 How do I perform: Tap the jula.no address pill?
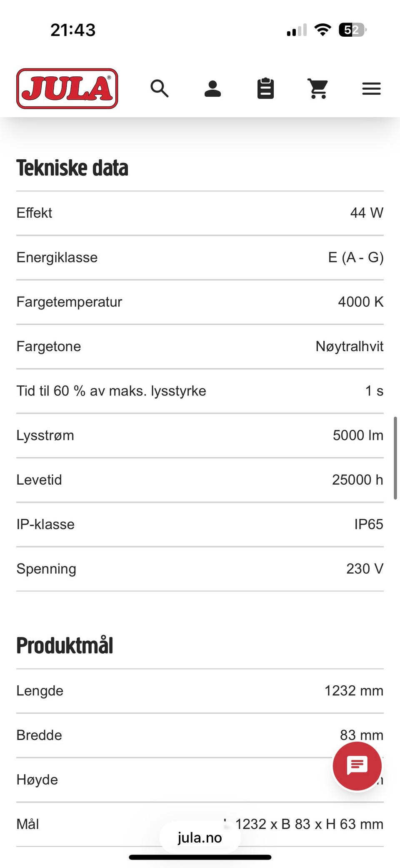pyautogui.click(x=200, y=838)
